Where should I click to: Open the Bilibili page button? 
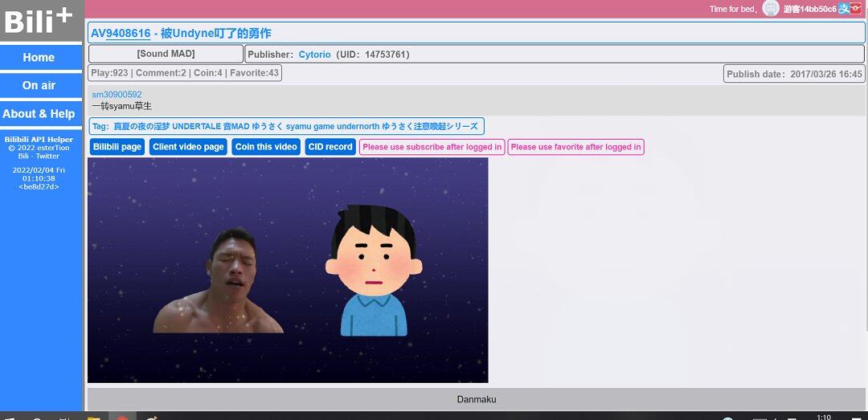point(117,147)
